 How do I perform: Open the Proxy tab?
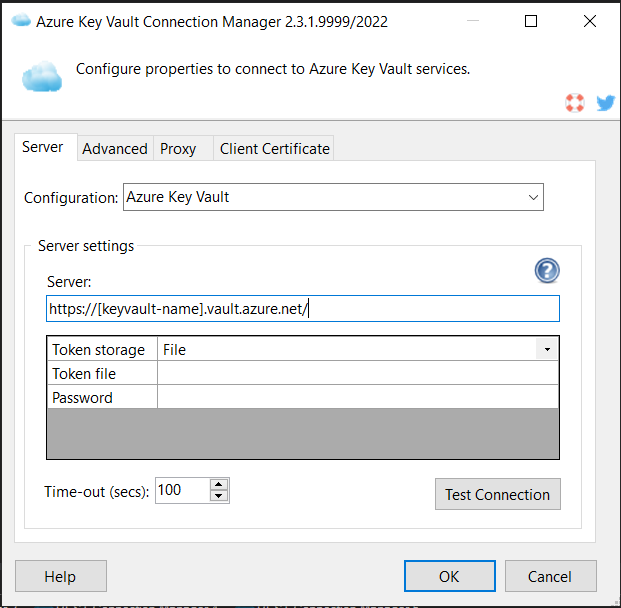coord(178,148)
